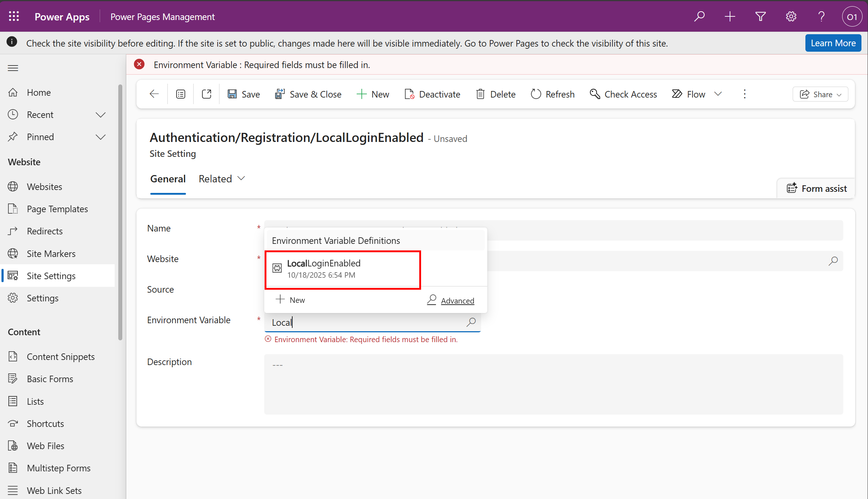
Task: Select the Deactivate record icon
Action: [410, 94]
